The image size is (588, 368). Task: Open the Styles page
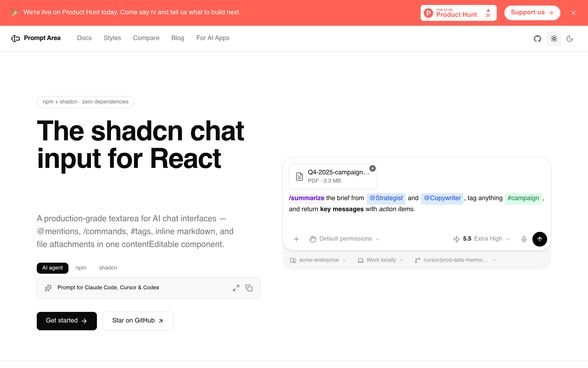112,38
